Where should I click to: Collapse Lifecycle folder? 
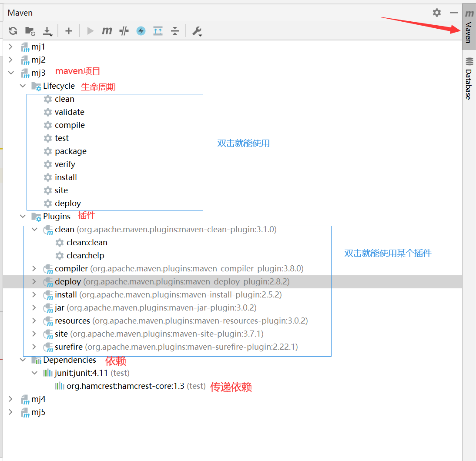23,86
